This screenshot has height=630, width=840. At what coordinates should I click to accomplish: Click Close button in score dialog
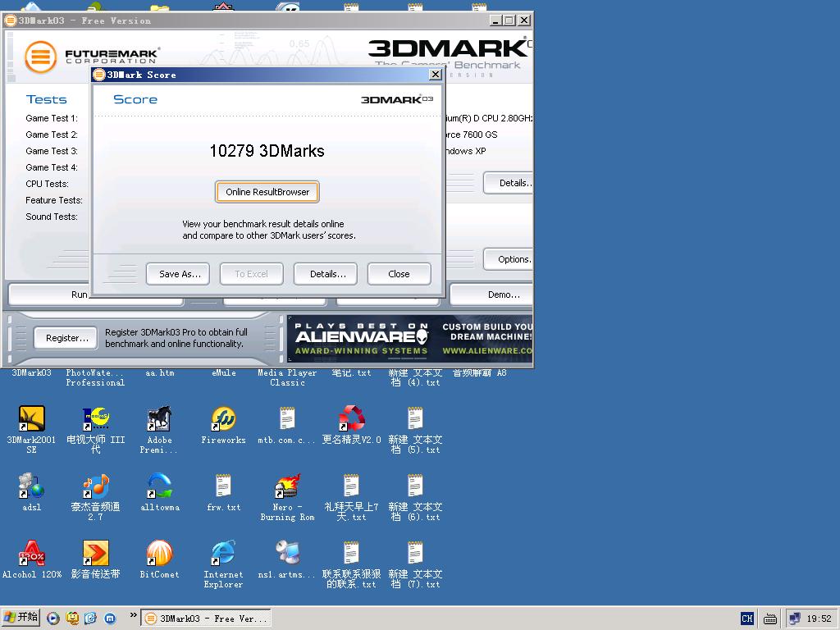point(399,274)
